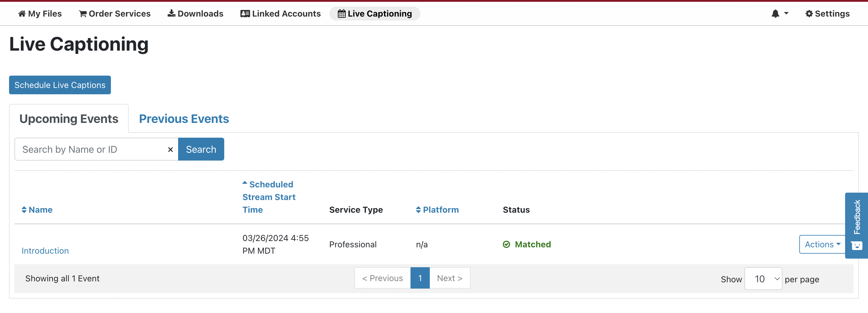Open the Introduction event link
Screen dimensions: 868x313
point(45,251)
